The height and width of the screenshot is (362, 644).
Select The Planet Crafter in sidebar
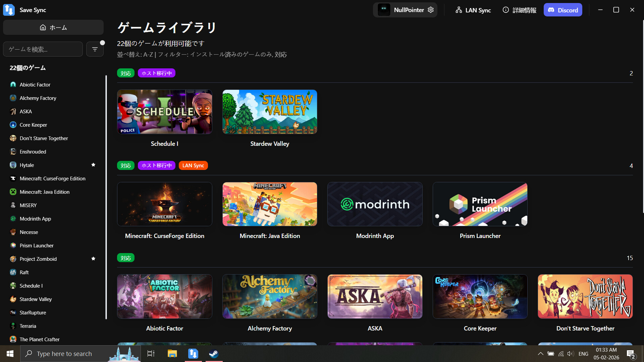[x=53, y=339]
